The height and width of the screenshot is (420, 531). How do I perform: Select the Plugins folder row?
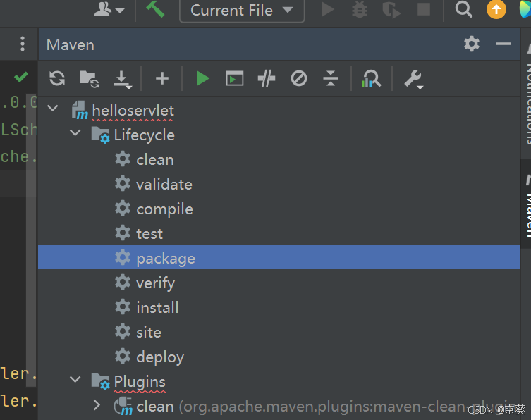point(279,382)
